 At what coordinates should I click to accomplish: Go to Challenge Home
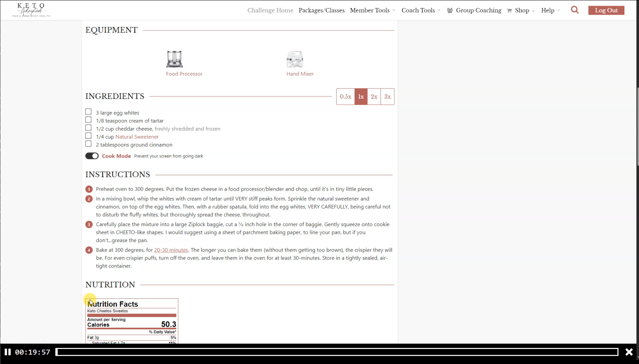(x=270, y=10)
